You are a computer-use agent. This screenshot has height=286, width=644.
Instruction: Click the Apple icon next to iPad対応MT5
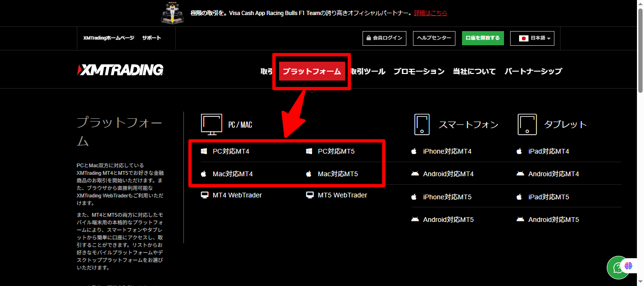click(520, 196)
